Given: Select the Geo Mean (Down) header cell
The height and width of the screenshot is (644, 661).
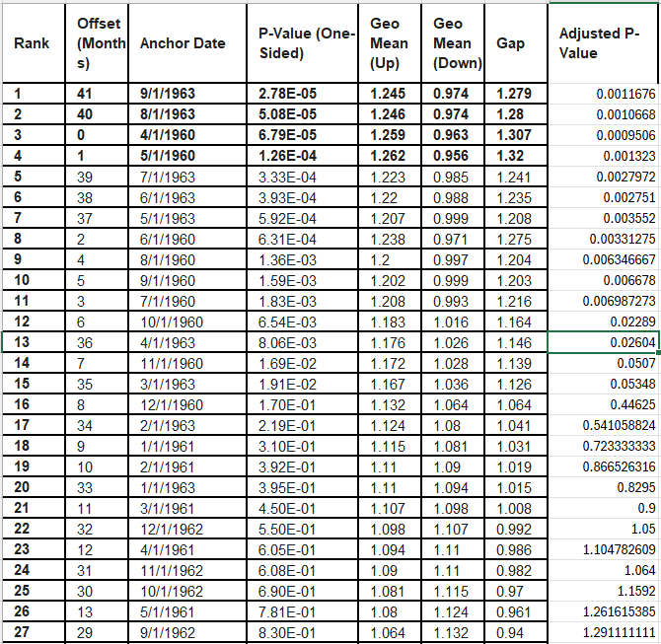Looking at the screenshot, I should 453,43.
